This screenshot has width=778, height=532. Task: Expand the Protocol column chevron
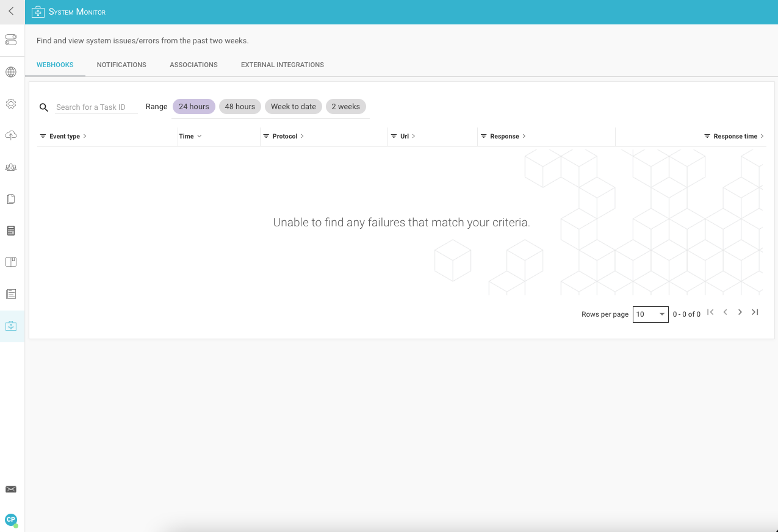(302, 136)
